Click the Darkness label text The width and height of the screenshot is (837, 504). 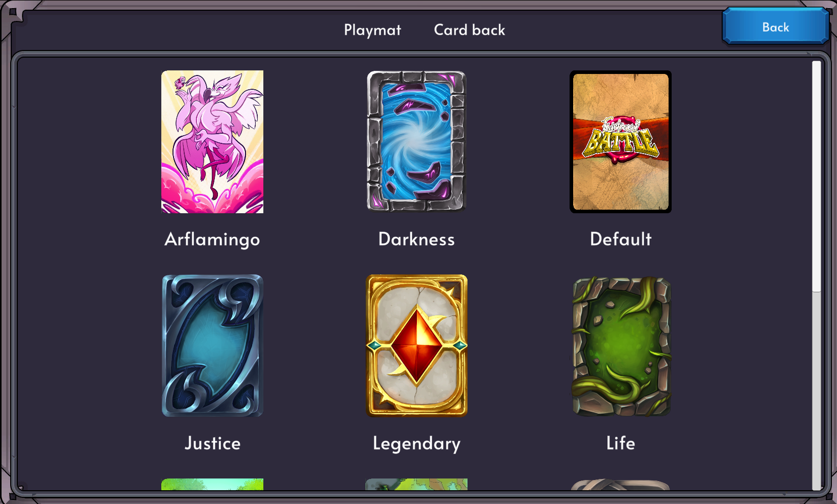(416, 239)
